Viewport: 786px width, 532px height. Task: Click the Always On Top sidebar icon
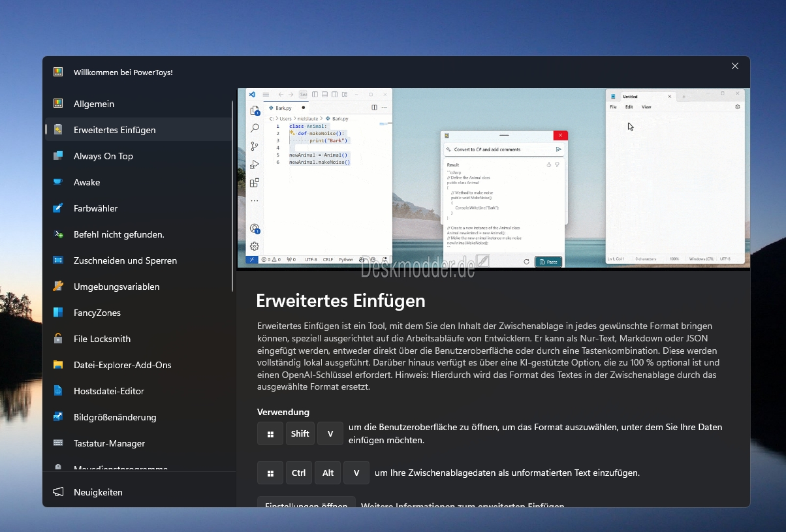(58, 156)
